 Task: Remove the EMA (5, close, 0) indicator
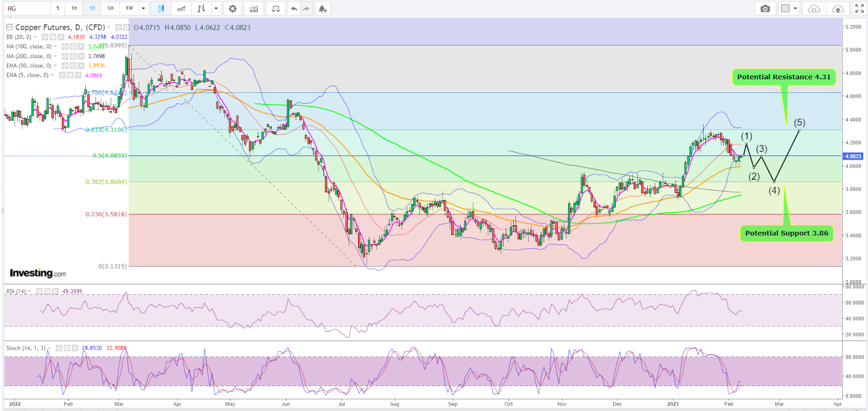pos(78,75)
